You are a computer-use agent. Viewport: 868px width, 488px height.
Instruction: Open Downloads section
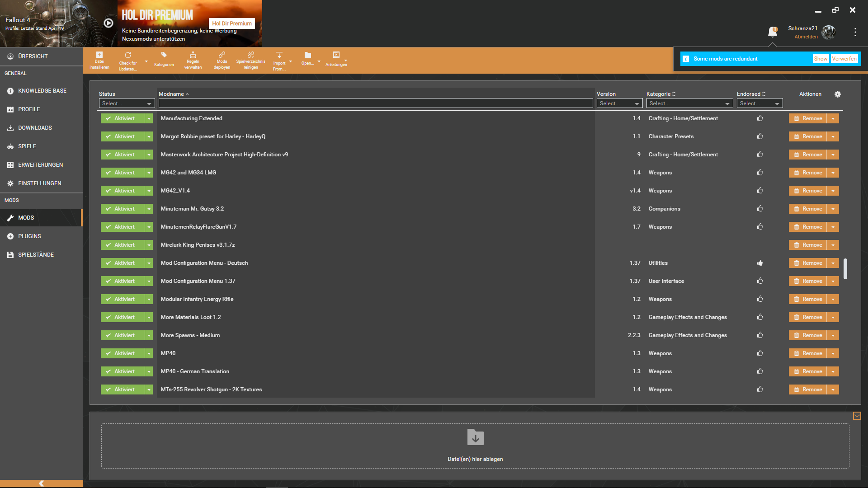pos(41,128)
